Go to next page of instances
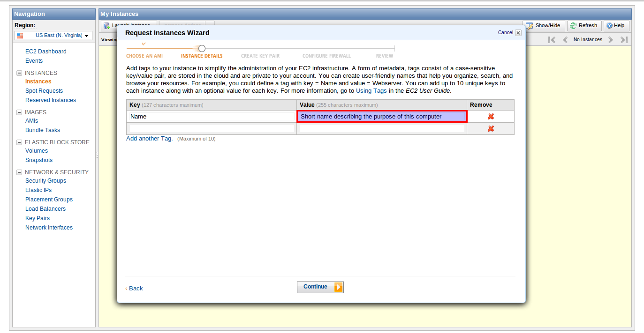The image size is (644, 333). pyautogui.click(x=611, y=40)
